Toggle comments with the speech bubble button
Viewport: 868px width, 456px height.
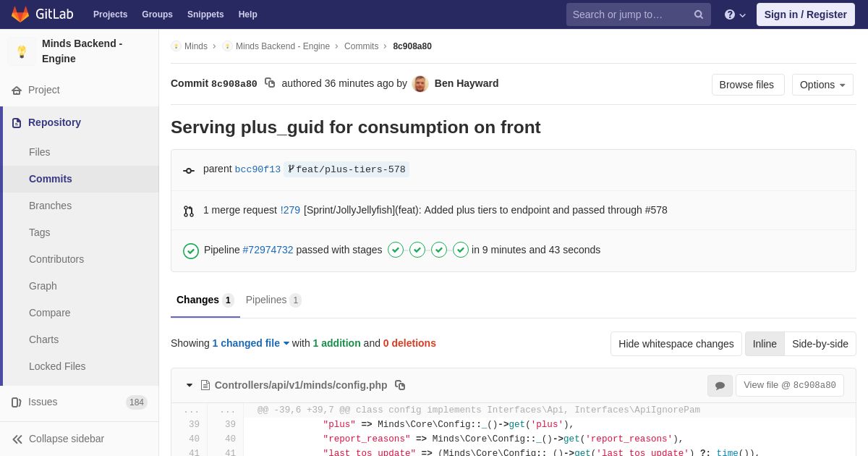pos(720,386)
